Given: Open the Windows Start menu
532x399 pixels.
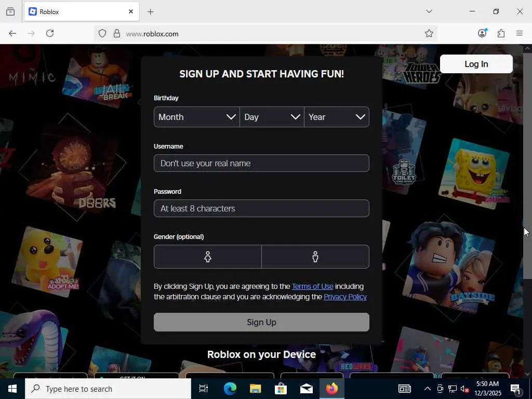Looking at the screenshot, I should pyautogui.click(x=12, y=389).
